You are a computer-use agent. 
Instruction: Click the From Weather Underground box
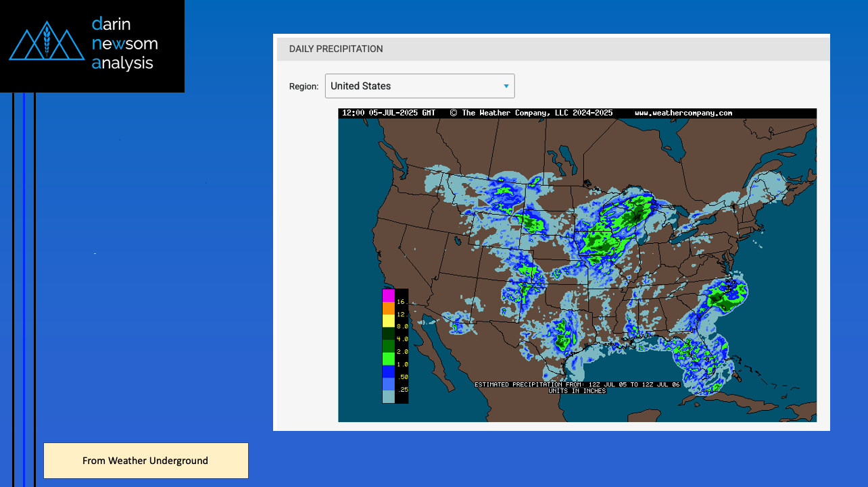[x=146, y=461]
